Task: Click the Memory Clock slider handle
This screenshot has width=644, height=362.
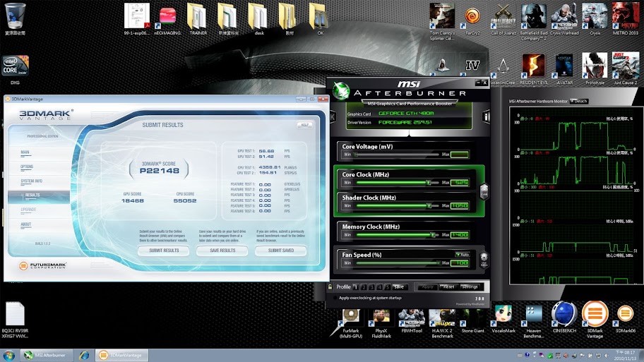Action: tap(432, 235)
